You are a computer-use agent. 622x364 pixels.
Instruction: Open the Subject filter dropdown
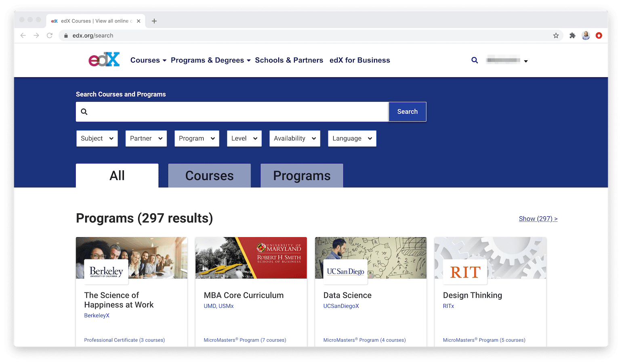[97, 138]
